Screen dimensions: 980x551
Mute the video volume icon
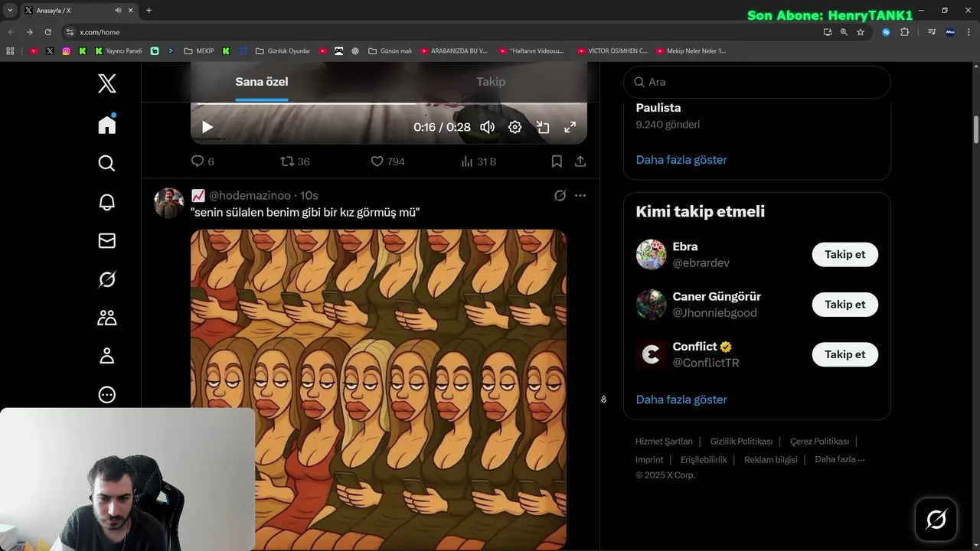coord(488,127)
